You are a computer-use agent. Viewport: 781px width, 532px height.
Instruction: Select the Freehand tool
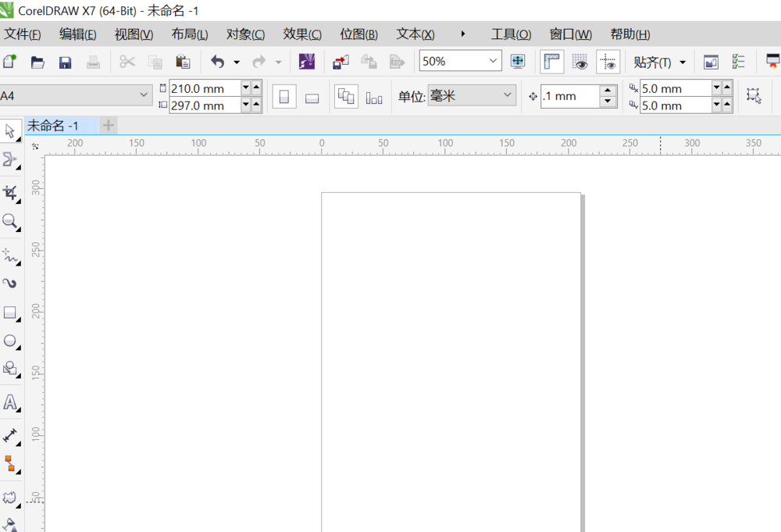(x=10, y=255)
